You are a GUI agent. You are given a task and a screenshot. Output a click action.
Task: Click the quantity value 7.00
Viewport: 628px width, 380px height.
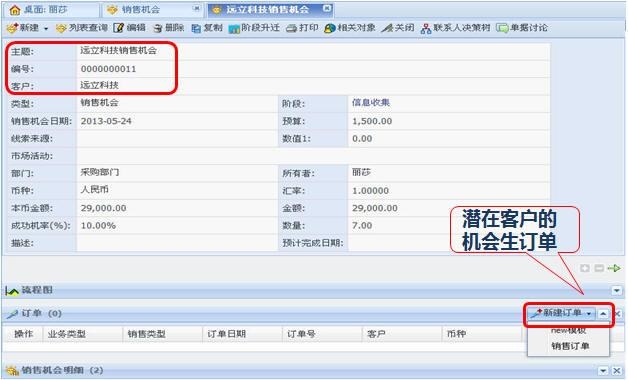(x=362, y=226)
